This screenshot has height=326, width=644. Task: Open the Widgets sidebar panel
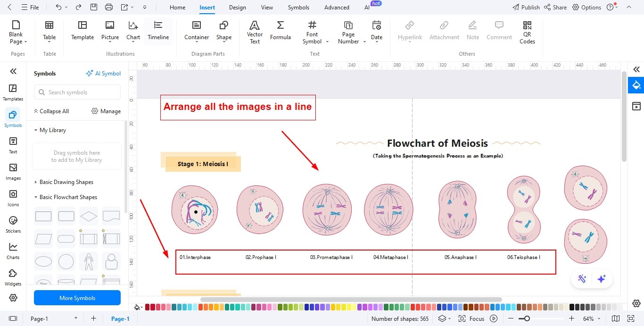pyautogui.click(x=13, y=277)
